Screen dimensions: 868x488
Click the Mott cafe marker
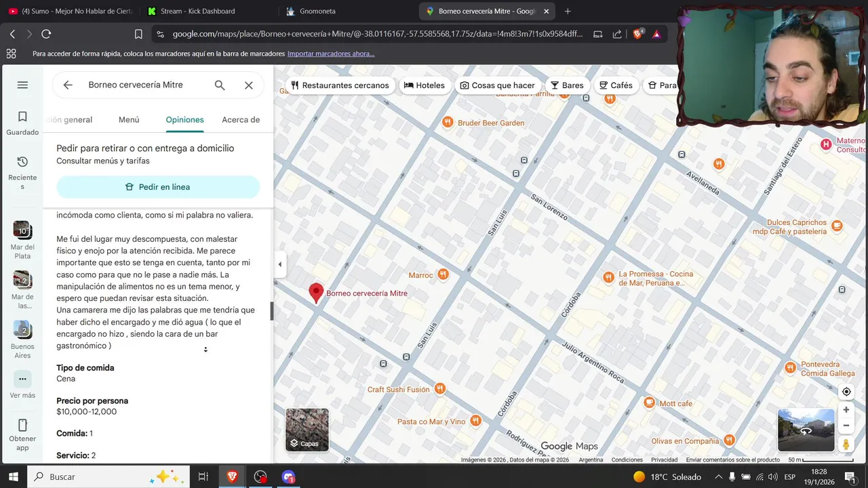[x=650, y=403]
